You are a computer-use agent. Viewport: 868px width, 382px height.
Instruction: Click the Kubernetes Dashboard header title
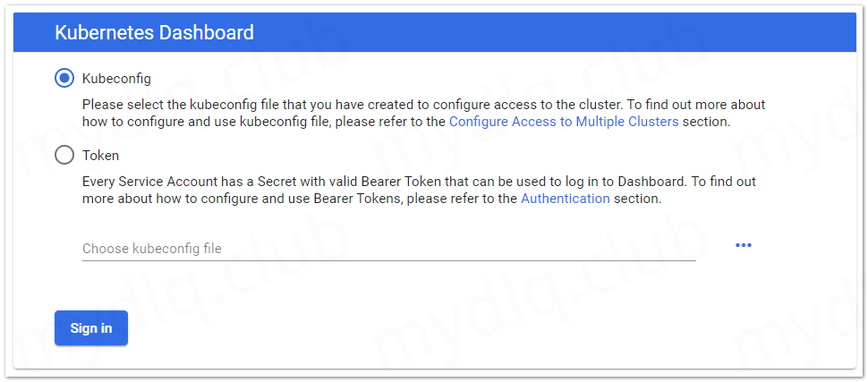[x=154, y=33]
